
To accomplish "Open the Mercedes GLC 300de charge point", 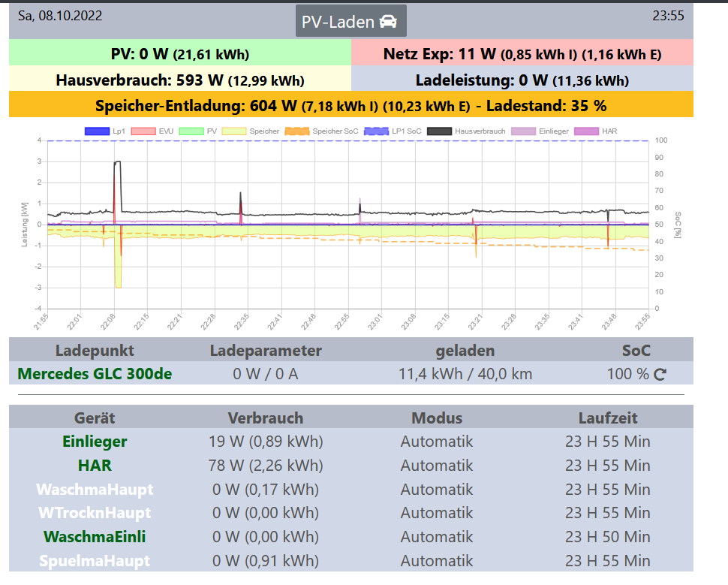I will point(95,373).
